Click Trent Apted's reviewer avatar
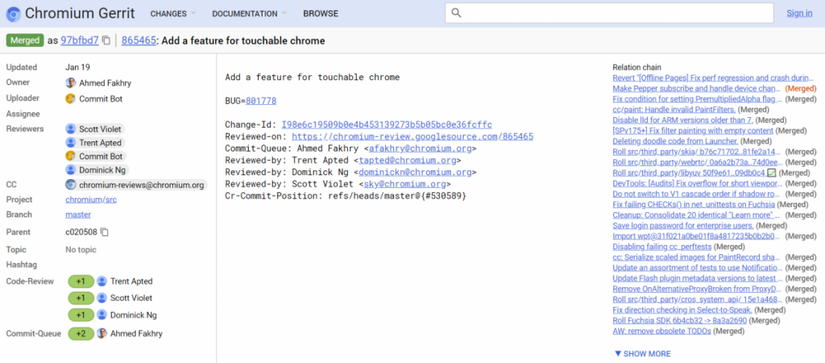The height and width of the screenshot is (363, 825). [x=71, y=143]
